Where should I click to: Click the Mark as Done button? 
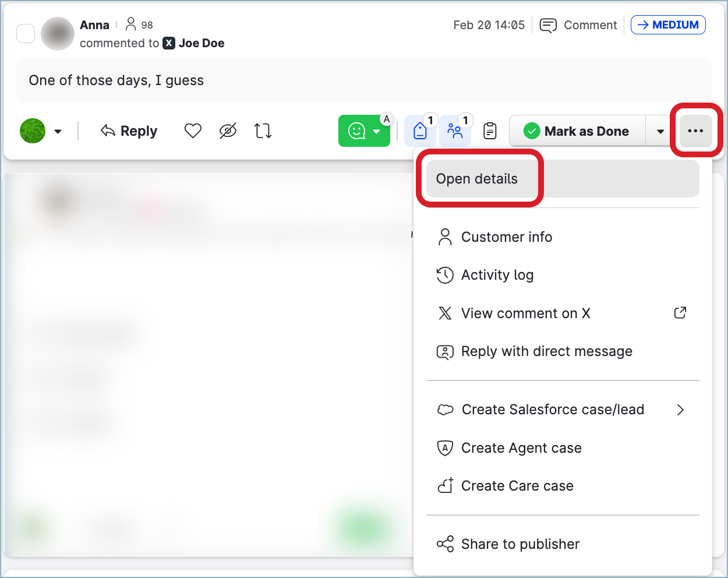pos(577,131)
